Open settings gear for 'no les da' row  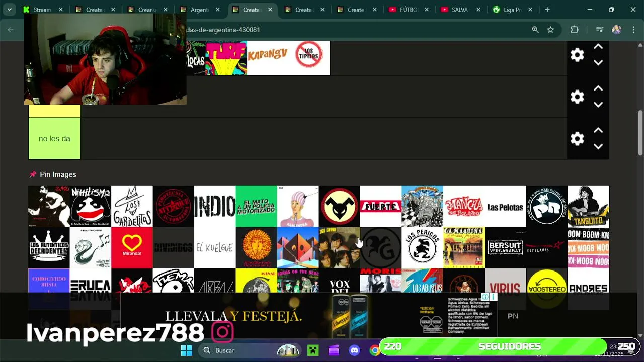point(577,138)
